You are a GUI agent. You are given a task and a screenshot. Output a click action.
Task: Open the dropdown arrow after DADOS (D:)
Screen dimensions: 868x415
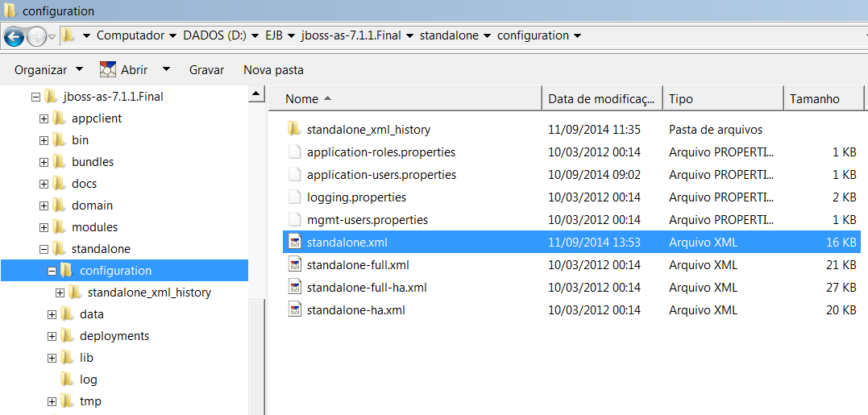[x=255, y=36]
